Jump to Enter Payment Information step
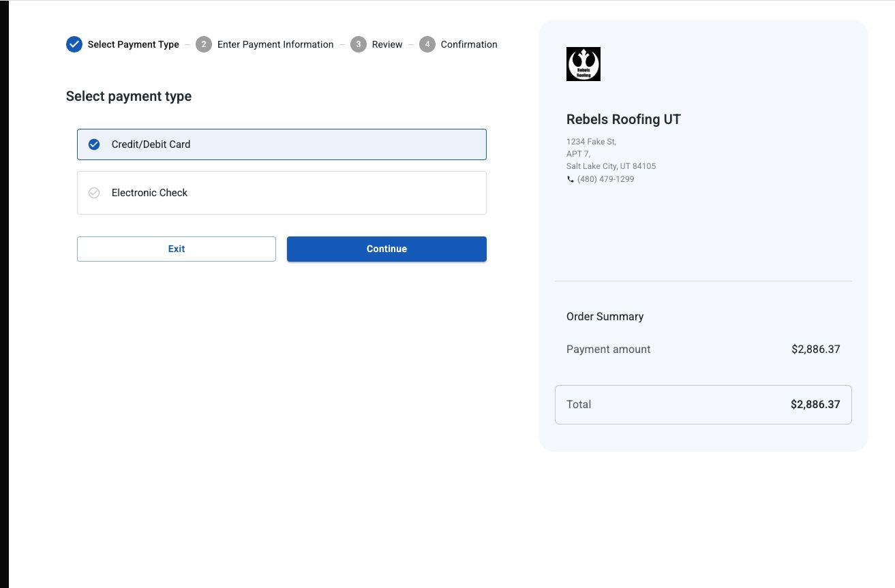This screenshot has width=895, height=588. pos(275,44)
